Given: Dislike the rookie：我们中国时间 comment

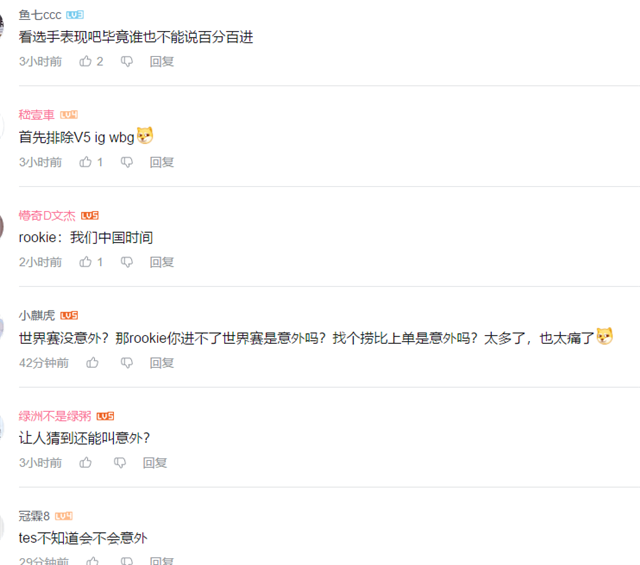Looking at the screenshot, I should [x=127, y=262].
